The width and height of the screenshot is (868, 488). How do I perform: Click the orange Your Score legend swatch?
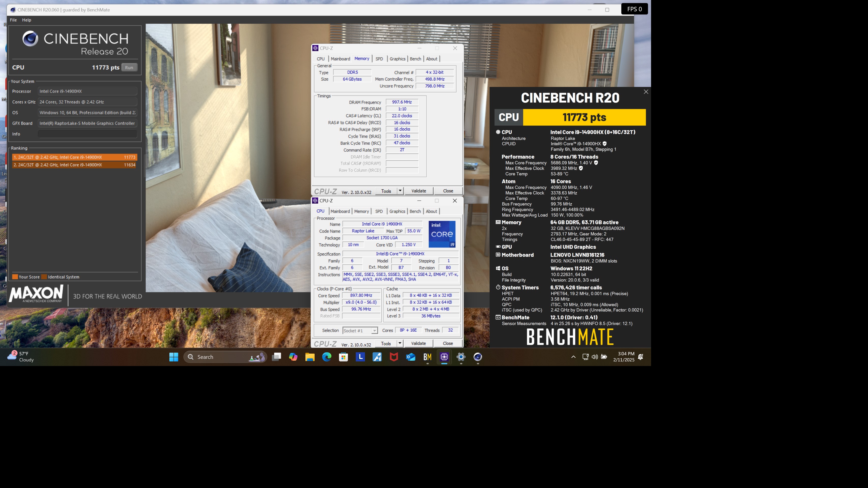click(x=15, y=277)
